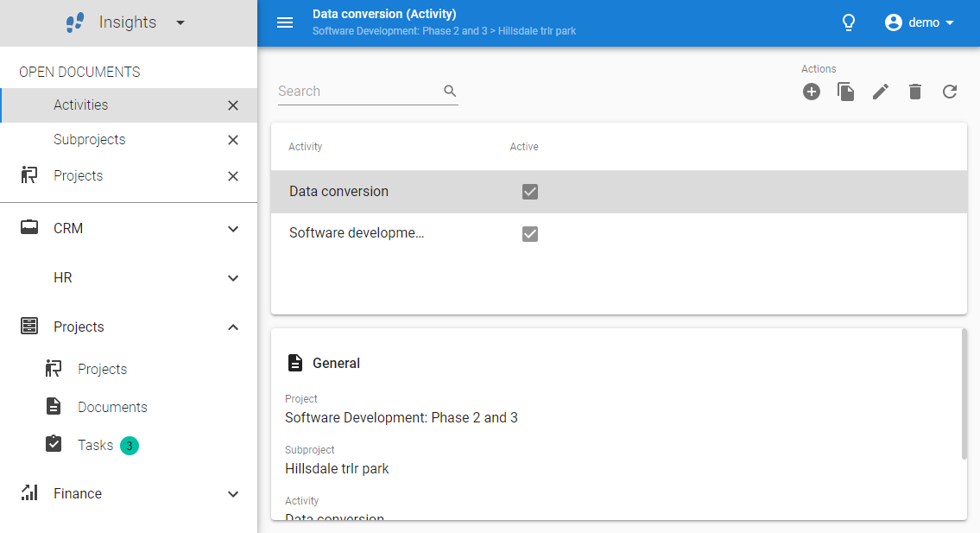The width and height of the screenshot is (980, 533).
Task: Click the demo user avatar icon
Action: 894,22
